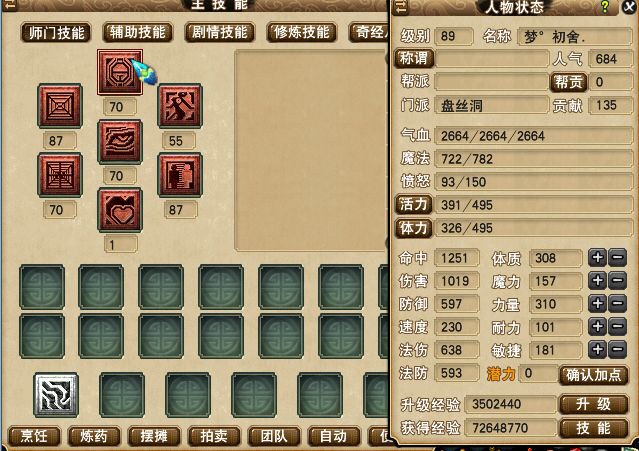Click the 烹饪 cooking button

point(34,436)
